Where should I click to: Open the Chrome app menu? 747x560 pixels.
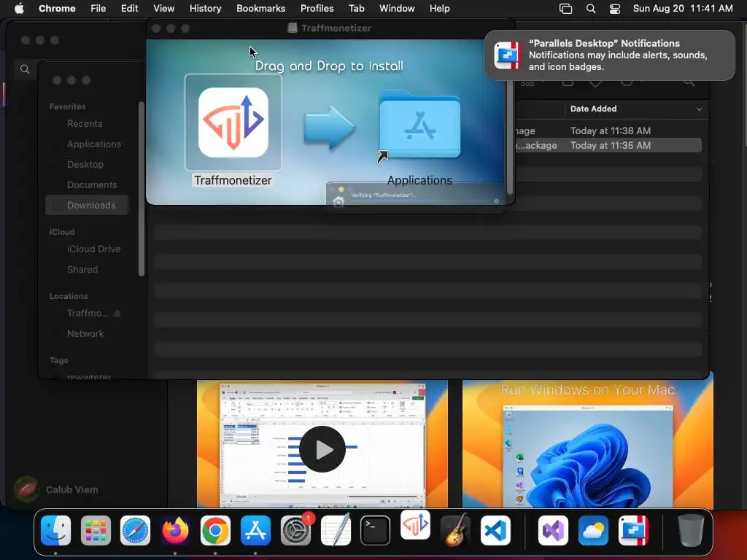pos(57,9)
